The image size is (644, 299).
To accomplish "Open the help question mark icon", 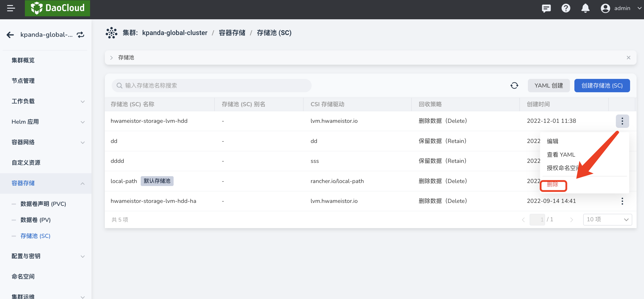I will coord(566,8).
